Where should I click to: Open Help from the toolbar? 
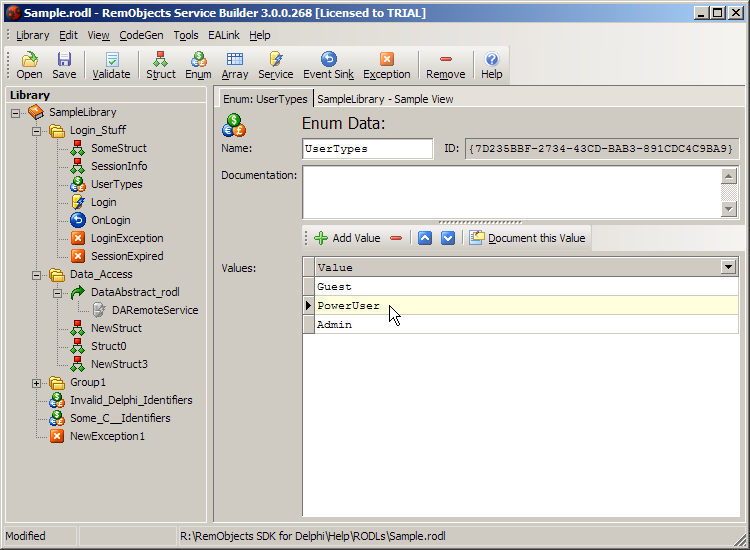tap(492, 59)
